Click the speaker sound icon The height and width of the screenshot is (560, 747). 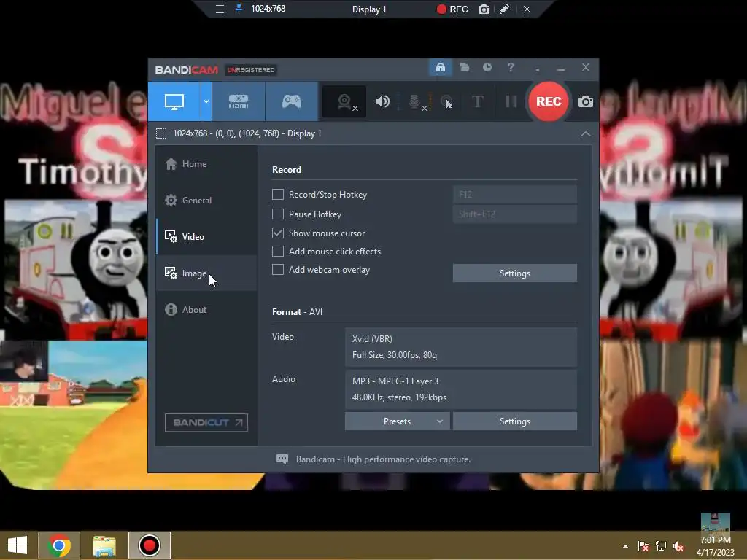pos(382,101)
